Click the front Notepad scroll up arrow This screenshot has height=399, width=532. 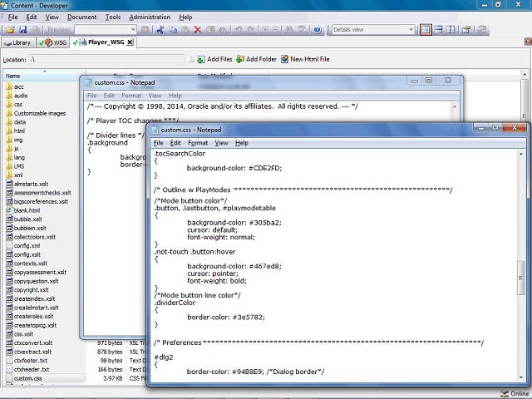521,154
